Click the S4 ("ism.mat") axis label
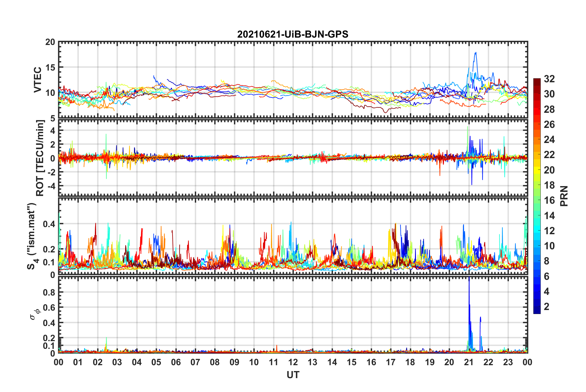Viewport: 586px width, 392px height. coord(32,236)
